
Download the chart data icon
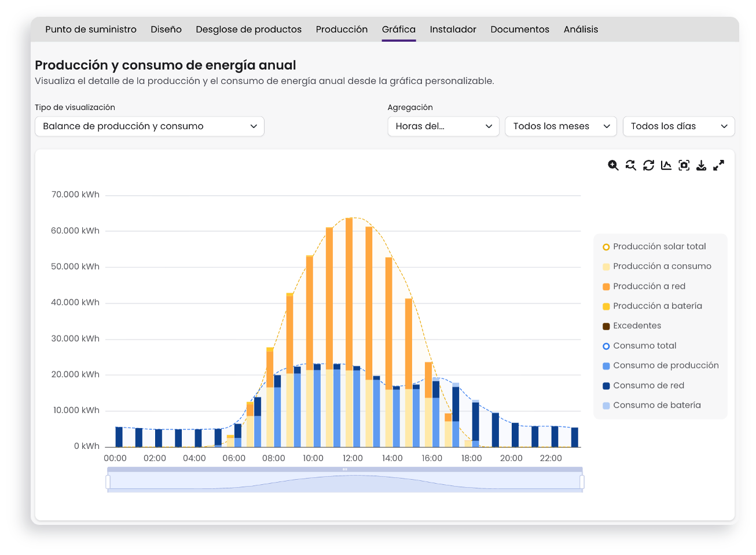(x=701, y=166)
